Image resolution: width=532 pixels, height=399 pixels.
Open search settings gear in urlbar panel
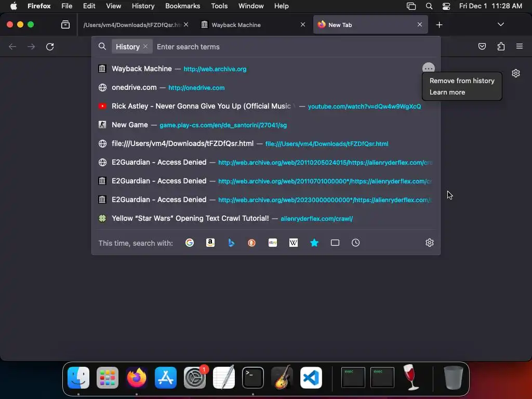[430, 243]
